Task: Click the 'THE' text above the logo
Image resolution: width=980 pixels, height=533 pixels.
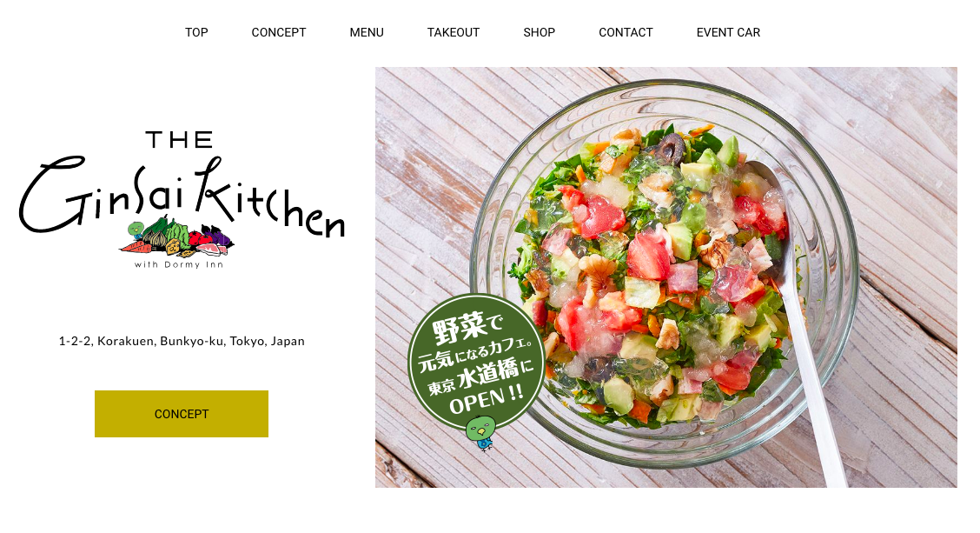Action: (179, 139)
